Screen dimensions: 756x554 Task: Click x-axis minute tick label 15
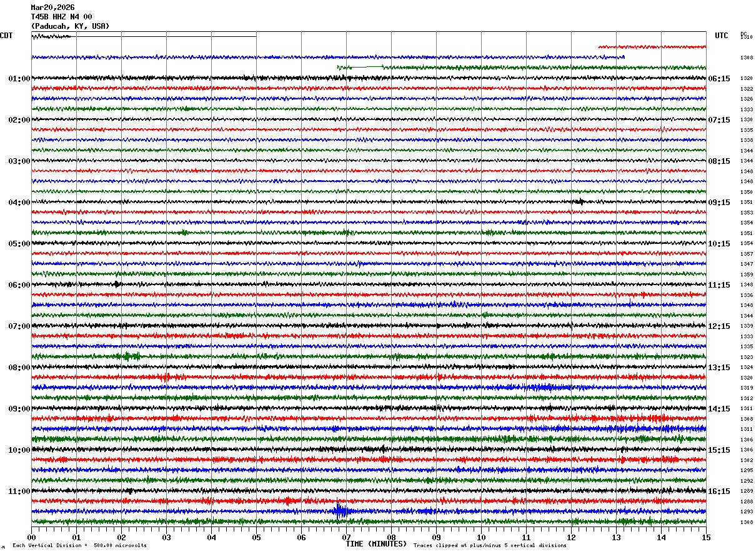tap(706, 537)
